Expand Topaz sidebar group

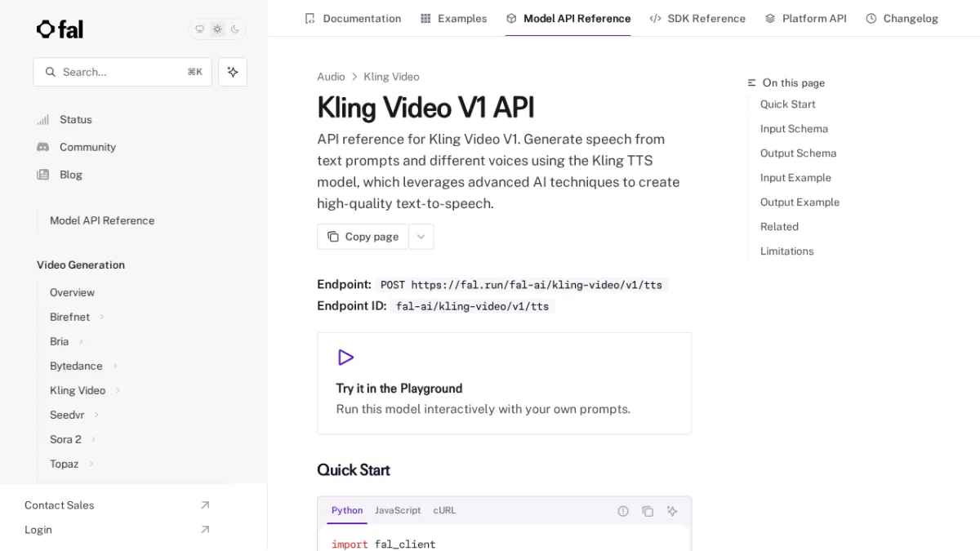tap(72, 464)
